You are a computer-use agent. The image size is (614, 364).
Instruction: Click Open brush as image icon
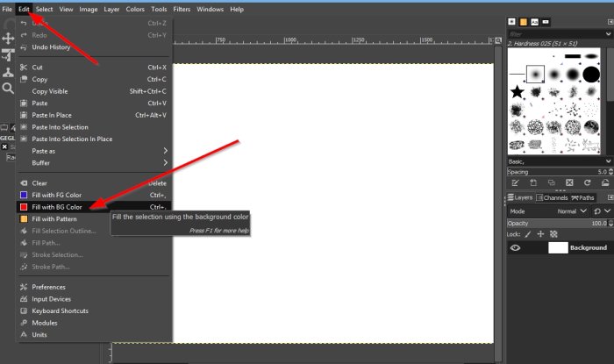point(605,182)
